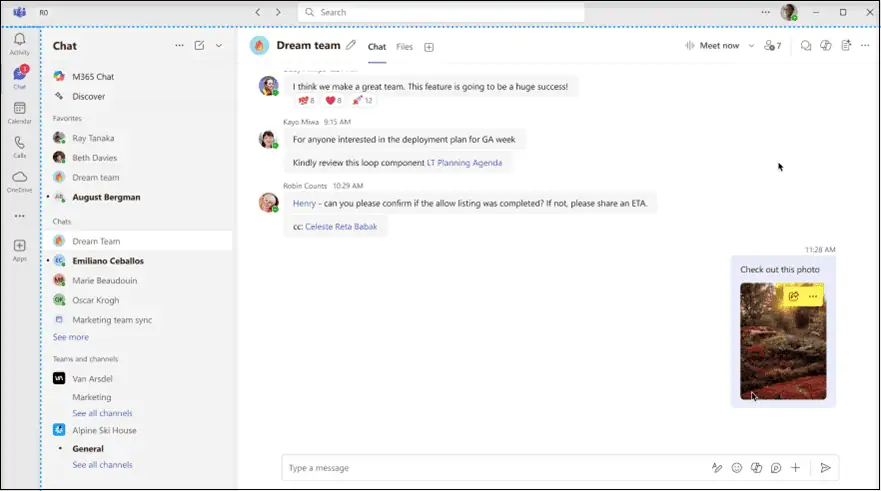Click the Henry mention
This screenshot has width=881, height=491.
click(x=304, y=203)
